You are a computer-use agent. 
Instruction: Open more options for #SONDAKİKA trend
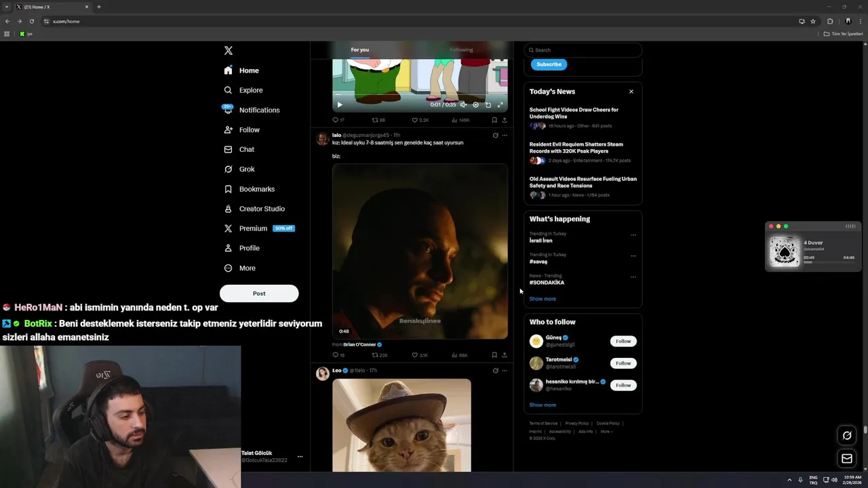pos(633,277)
